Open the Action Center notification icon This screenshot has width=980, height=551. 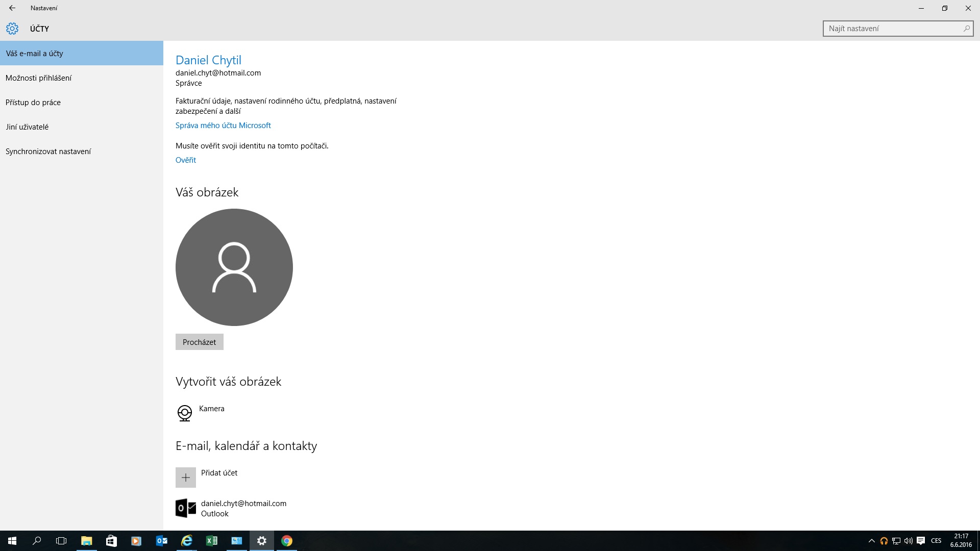click(x=921, y=541)
